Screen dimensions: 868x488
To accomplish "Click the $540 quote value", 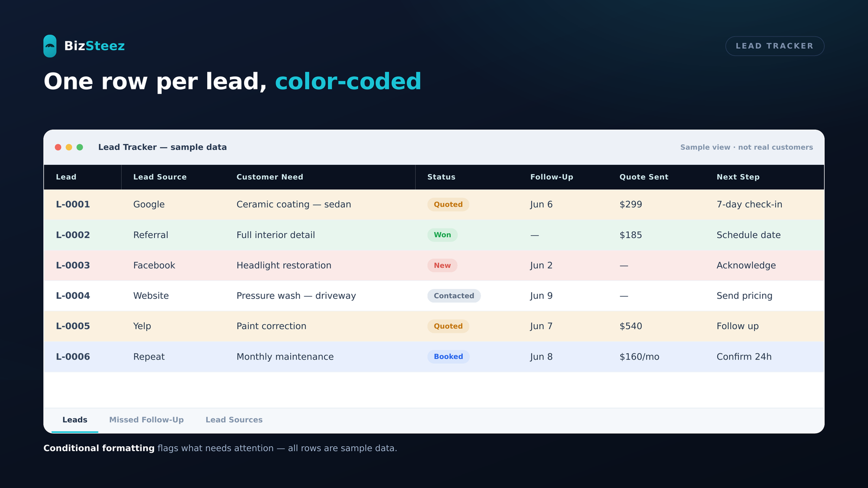I will (x=631, y=326).
